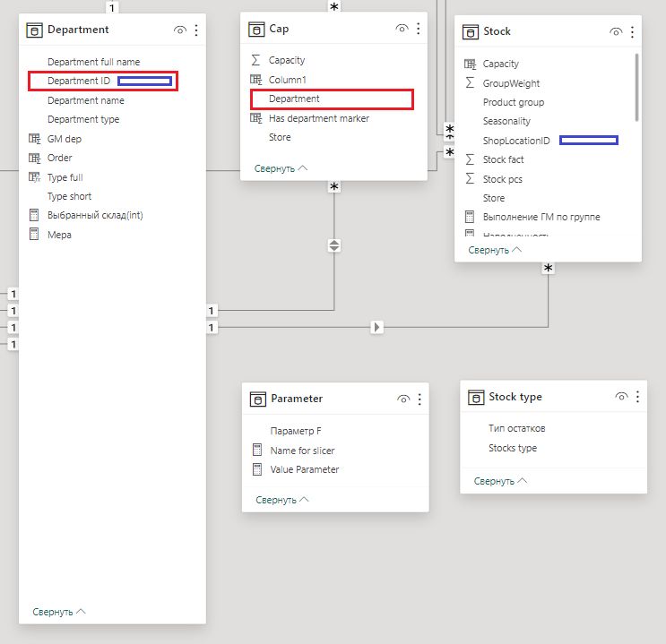Image resolution: width=666 pixels, height=644 pixels.
Task: Open more options for Cap table
Action: coord(419,29)
